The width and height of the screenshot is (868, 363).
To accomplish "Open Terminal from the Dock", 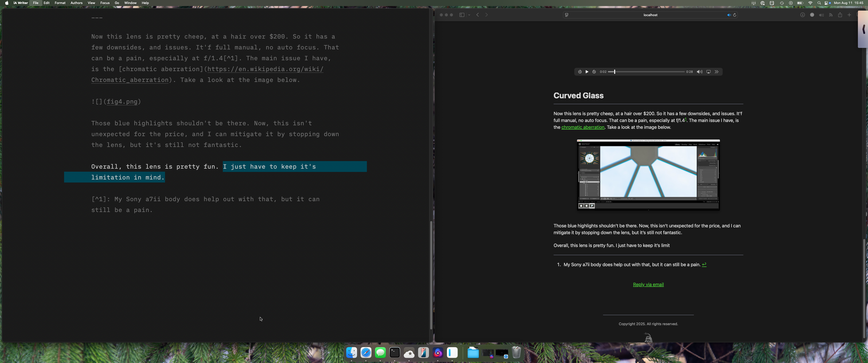I will click(395, 353).
